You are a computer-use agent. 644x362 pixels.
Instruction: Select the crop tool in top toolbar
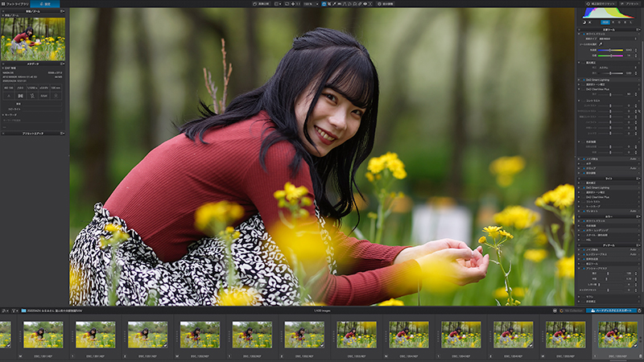coord(329,4)
